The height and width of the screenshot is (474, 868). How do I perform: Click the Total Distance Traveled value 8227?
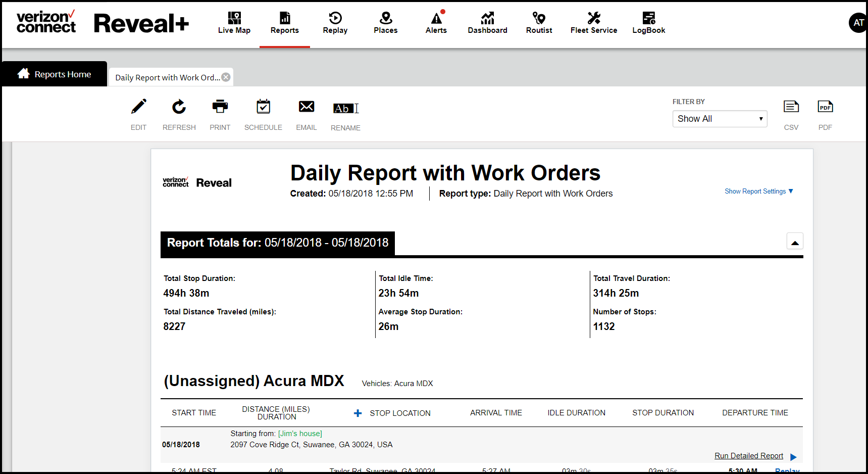(x=174, y=326)
